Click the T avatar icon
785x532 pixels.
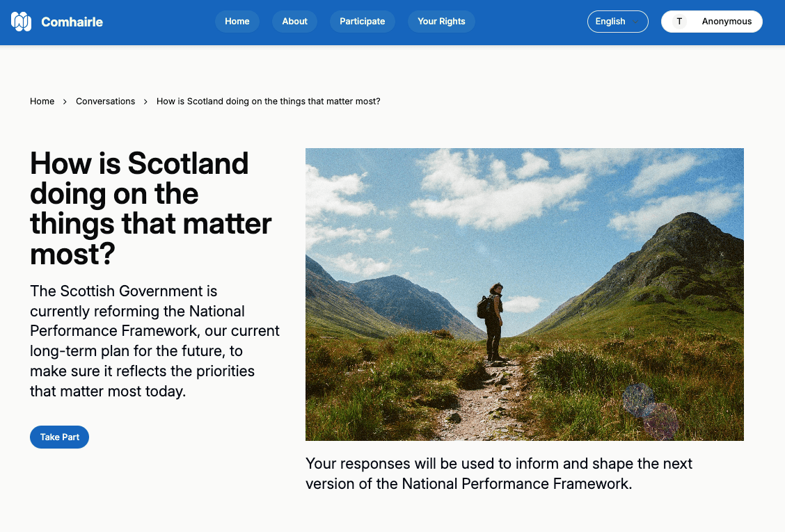679,22
